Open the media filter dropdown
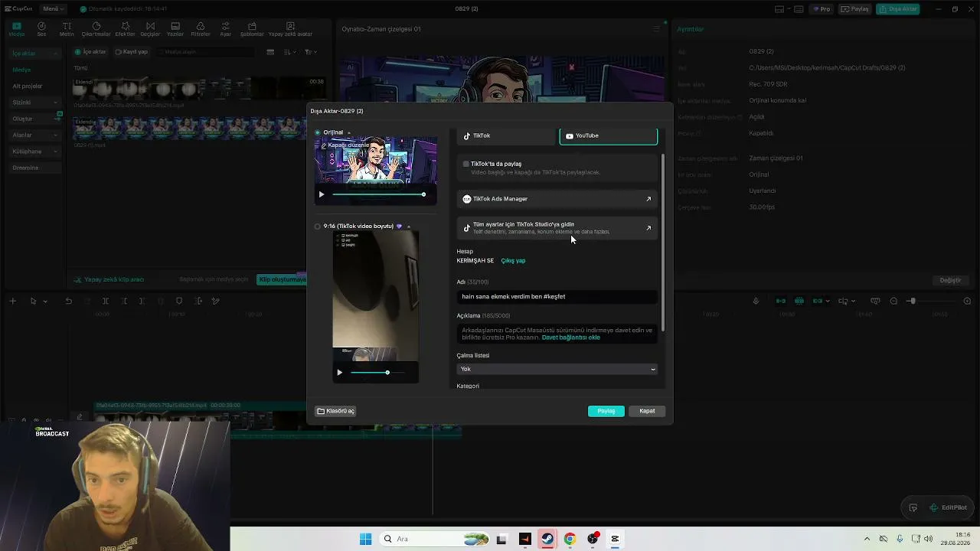The height and width of the screenshot is (551, 980). click(x=310, y=52)
